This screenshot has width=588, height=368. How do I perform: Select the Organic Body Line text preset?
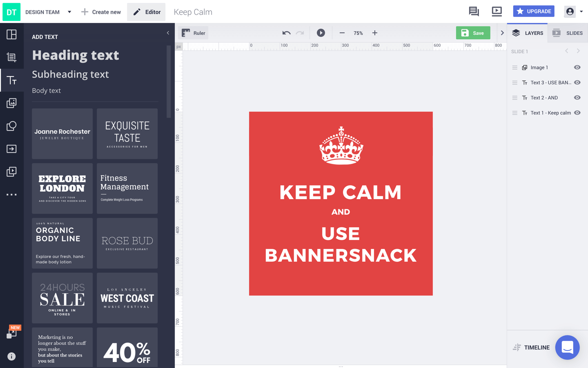(62, 243)
